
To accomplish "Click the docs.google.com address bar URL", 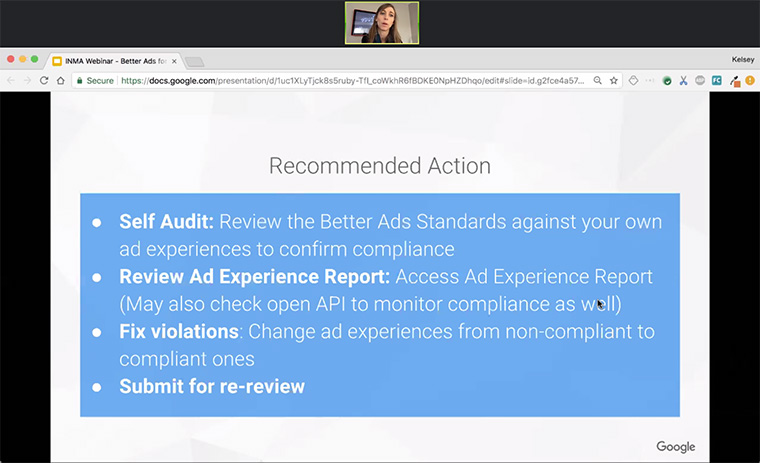I will coord(352,80).
